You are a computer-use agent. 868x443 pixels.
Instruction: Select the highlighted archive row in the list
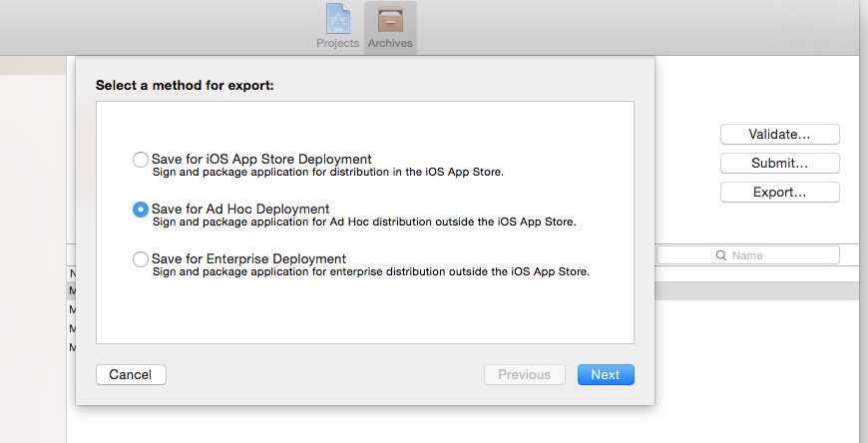758,290
